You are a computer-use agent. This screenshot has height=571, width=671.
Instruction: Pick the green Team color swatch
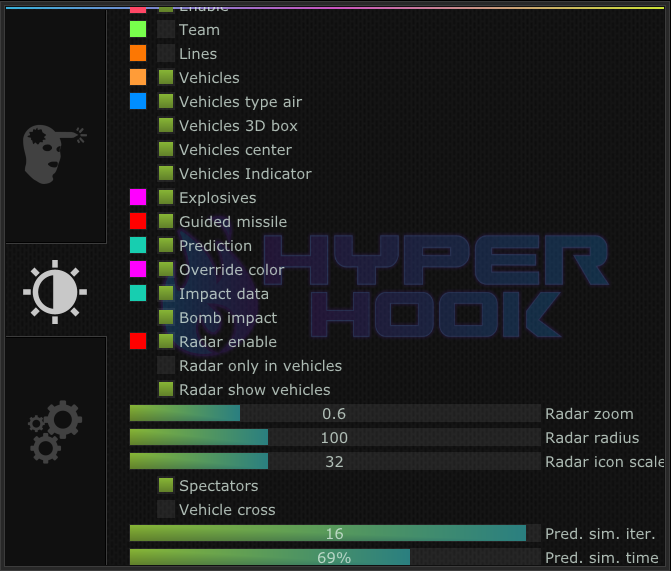click(138, 30)
